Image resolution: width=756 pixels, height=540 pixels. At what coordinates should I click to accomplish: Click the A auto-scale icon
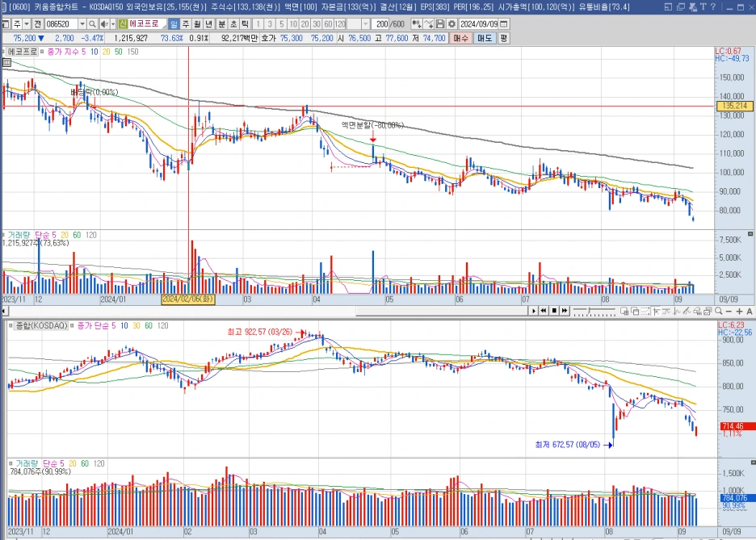coord(750,312)
